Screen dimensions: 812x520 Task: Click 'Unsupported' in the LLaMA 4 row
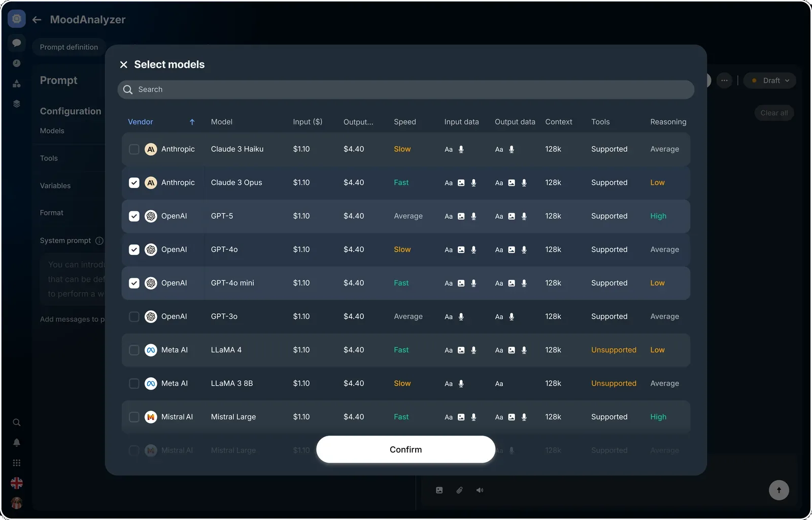click(x=614, y=350)
